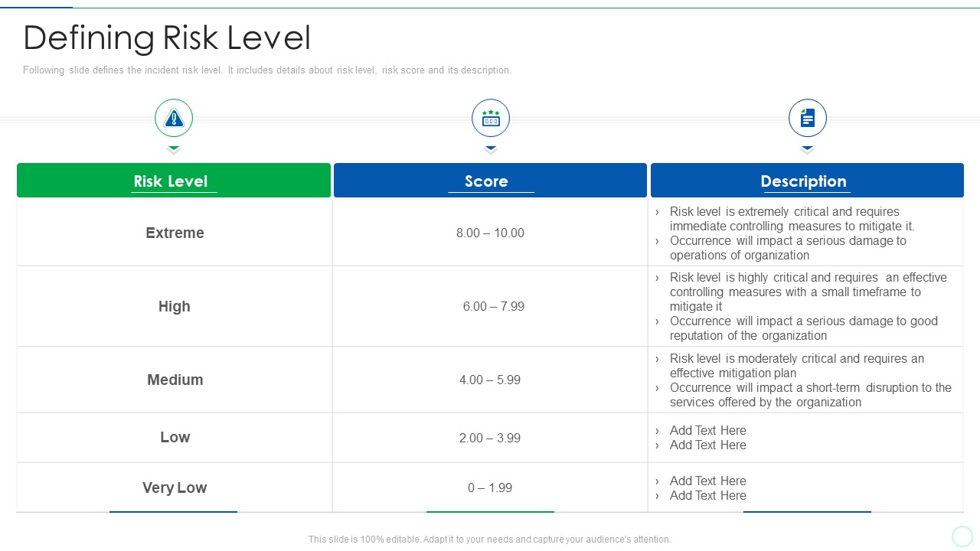
Task: Select the Extreme risk level cell
Action: [x=175, y=233]
